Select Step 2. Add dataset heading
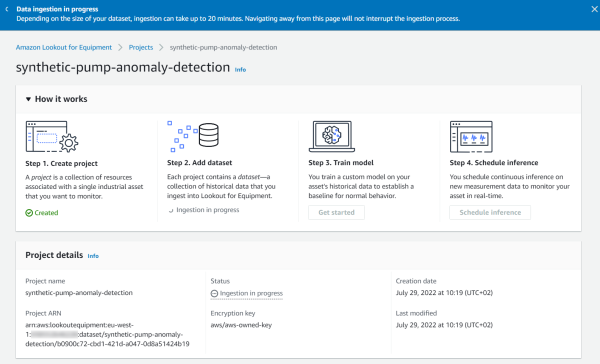The image size is (600, 364). click(x=199, y=162)
